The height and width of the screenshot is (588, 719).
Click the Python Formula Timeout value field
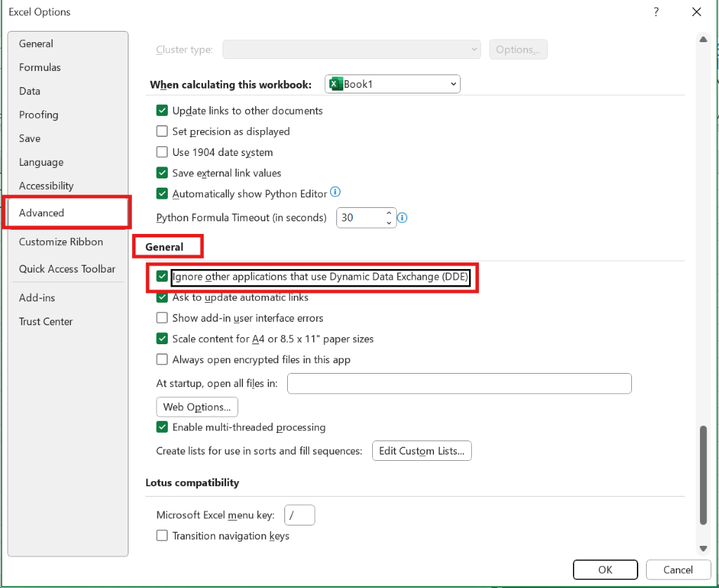pyautogui.click(x=360, y=217)
